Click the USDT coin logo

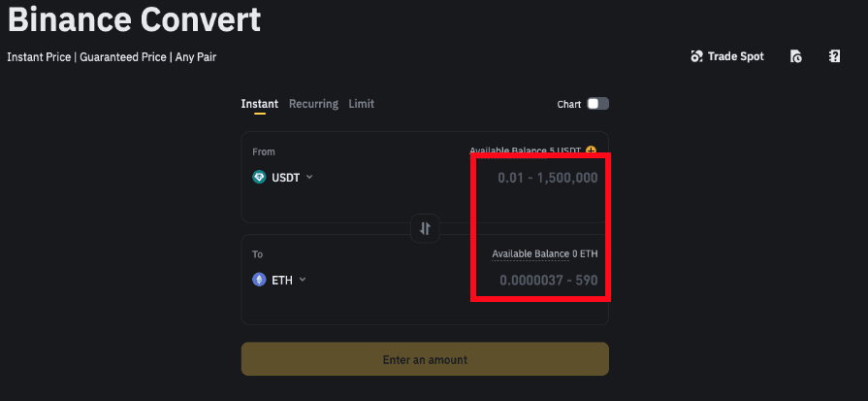click(259, 177)
